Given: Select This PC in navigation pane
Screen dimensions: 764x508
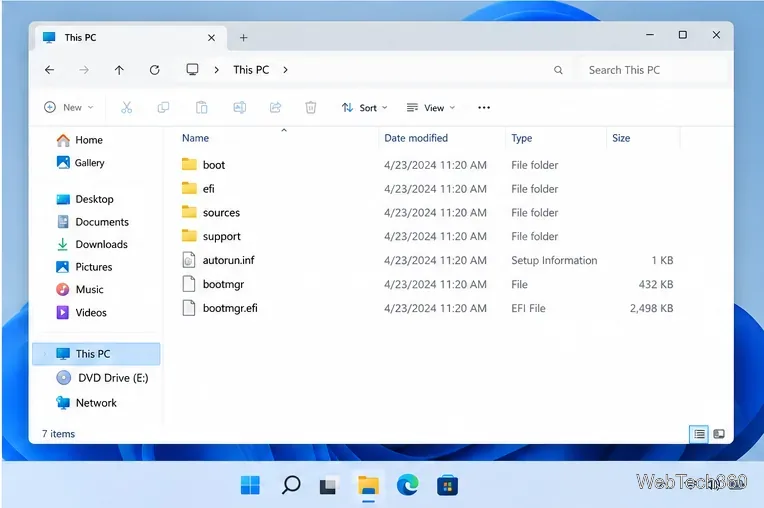Looking at the screenshot, I should tap(96, 354).
